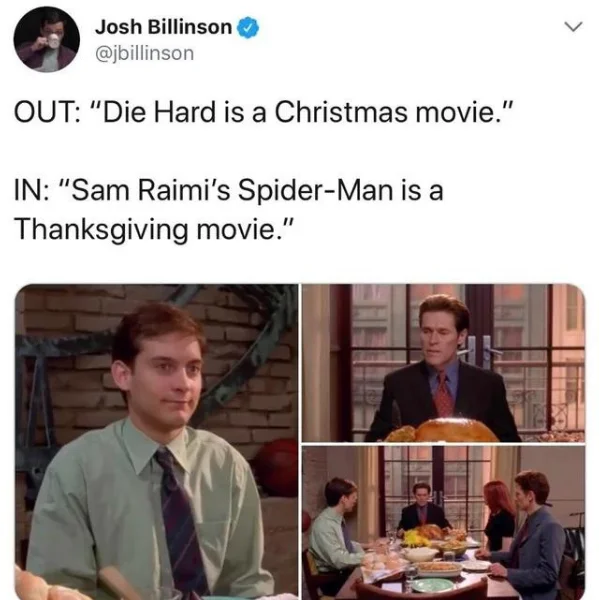Click the word "IN:" in the tweet

32,190
